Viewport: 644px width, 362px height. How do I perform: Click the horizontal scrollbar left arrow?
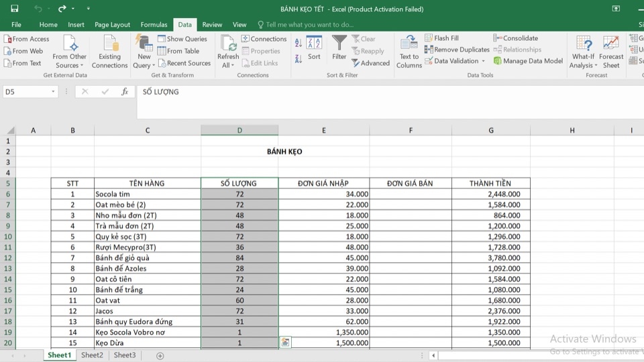click(433, 355)
